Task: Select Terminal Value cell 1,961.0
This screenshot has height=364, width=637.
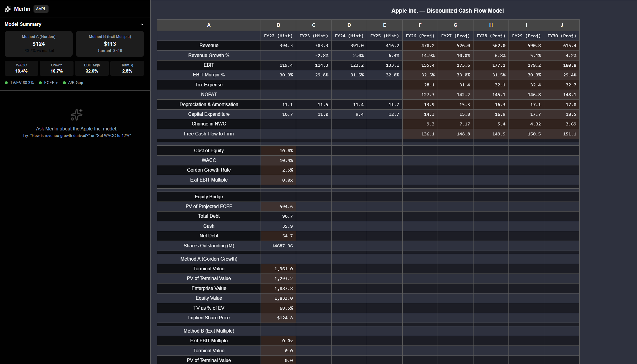Action: [278, 269]
